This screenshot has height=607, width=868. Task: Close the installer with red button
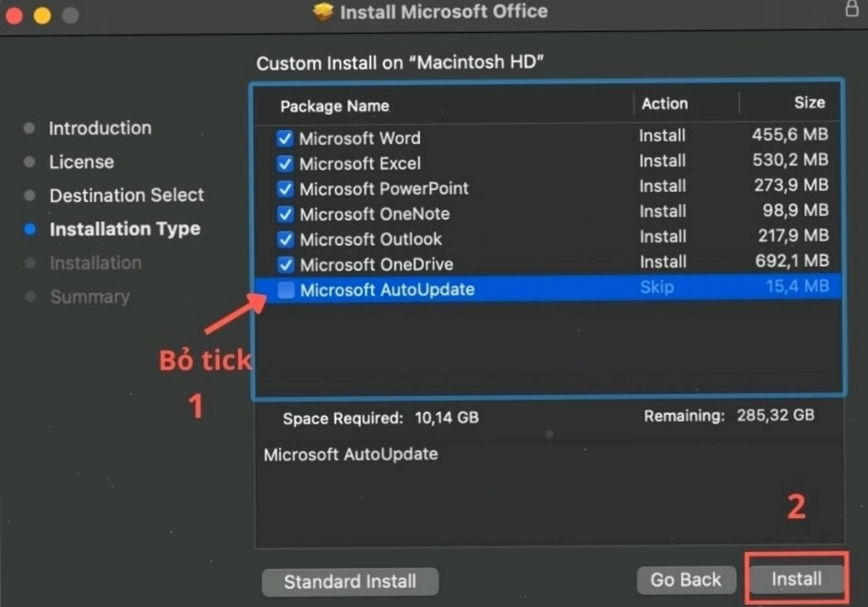click(x=14, y=15)
